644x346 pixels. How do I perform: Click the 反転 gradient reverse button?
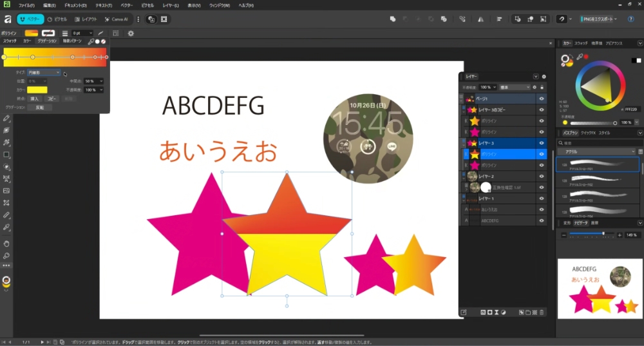pos(39,108)
